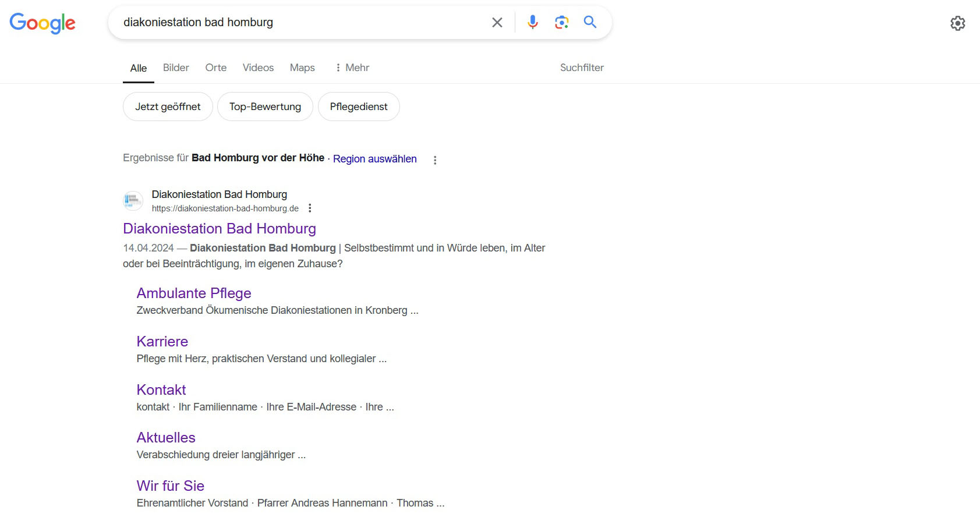Open settings gear icon
Image resolution: width=980 pixels, height=517 pixels.
[958, 23]
